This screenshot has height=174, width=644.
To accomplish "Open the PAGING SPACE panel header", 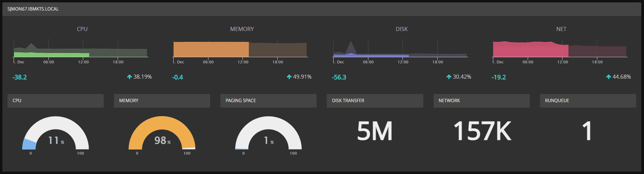I will coord(268,101).
